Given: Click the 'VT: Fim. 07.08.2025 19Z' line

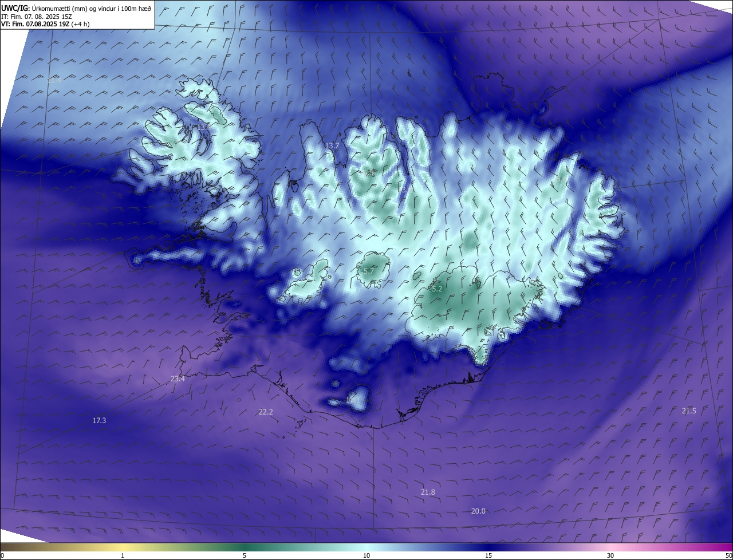Looking at the screenshot, I should point(45,23).
